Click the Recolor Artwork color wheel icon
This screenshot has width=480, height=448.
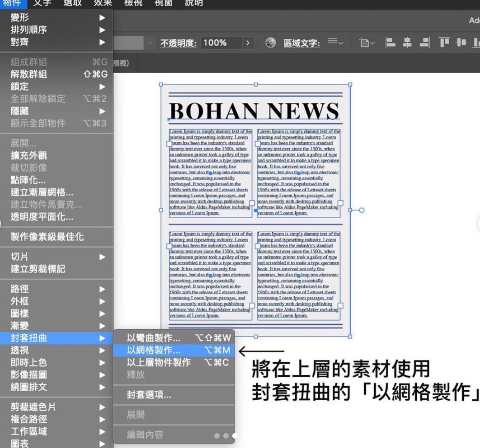point(270,43)
